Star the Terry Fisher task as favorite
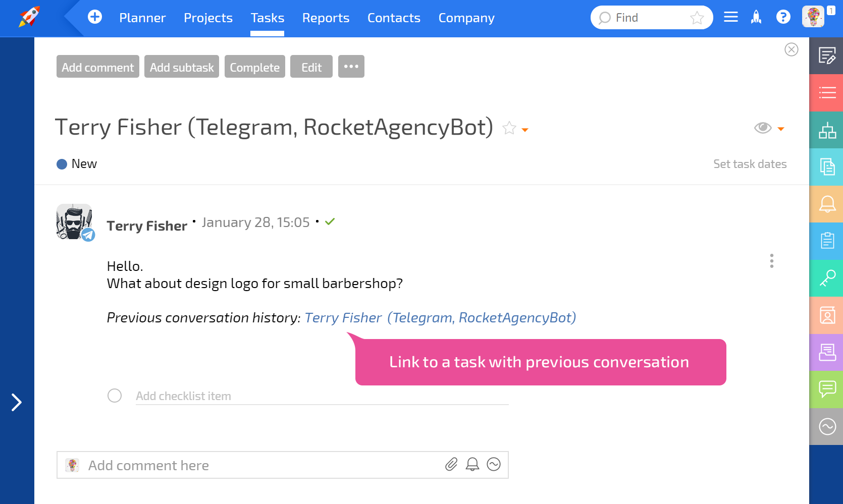The height and width of the screenshot is (504, 843). (509, 128)
